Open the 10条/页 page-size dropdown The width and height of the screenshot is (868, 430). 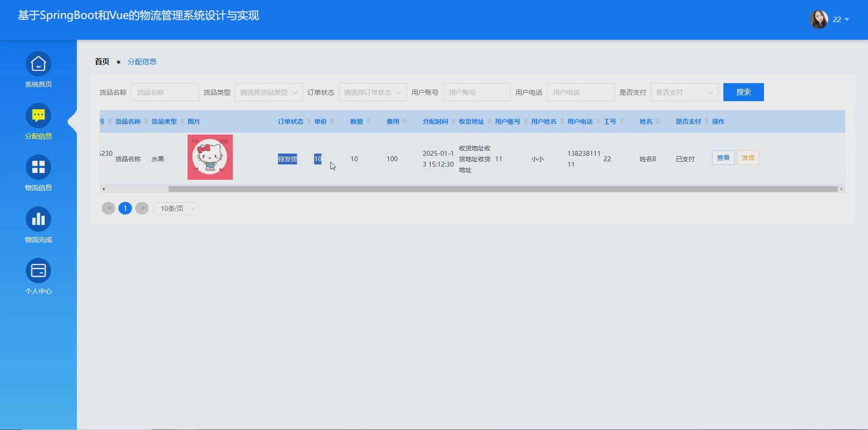(x=176, y=208)
